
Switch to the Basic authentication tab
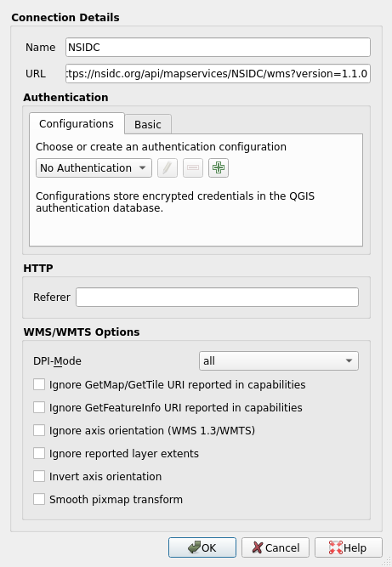point(148,124)
